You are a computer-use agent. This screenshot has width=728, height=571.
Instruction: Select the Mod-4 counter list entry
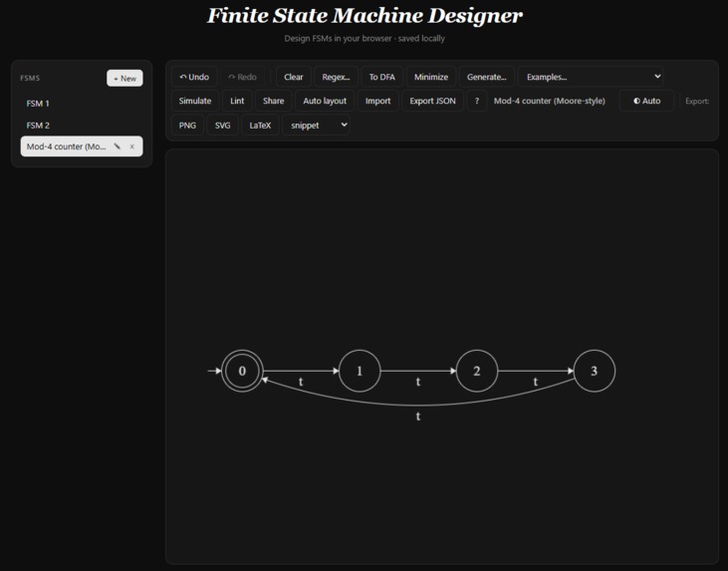pos(82,146)
